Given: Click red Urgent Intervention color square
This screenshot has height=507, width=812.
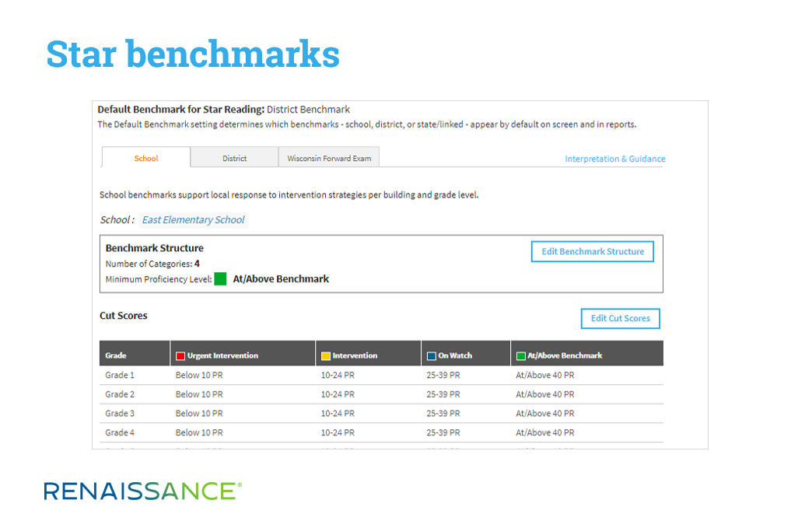Looking at the screenshot, I should tap(180, 356).
